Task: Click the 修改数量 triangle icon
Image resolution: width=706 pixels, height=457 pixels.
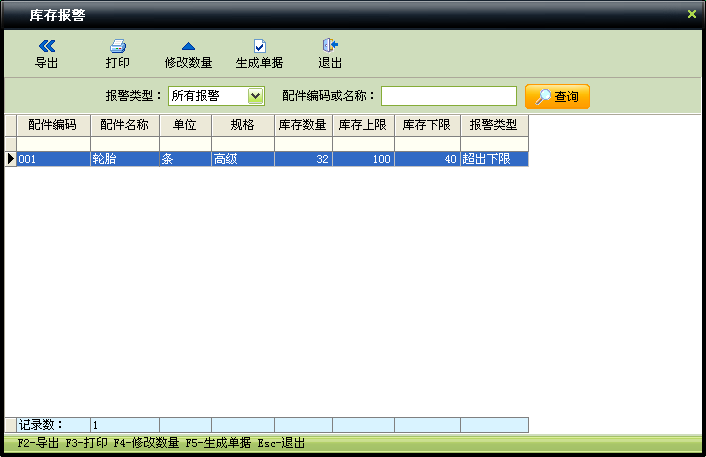Action: (188, 46)
